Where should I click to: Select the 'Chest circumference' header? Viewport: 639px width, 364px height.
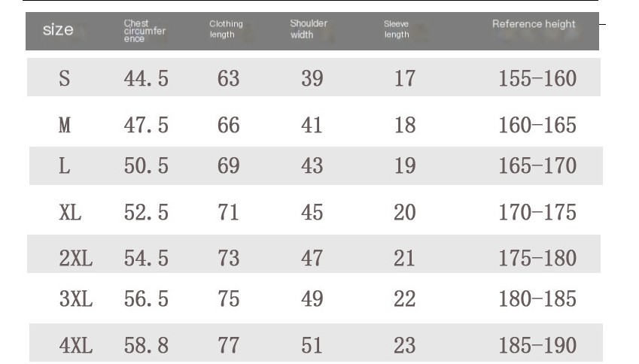[x=145, y=31]
